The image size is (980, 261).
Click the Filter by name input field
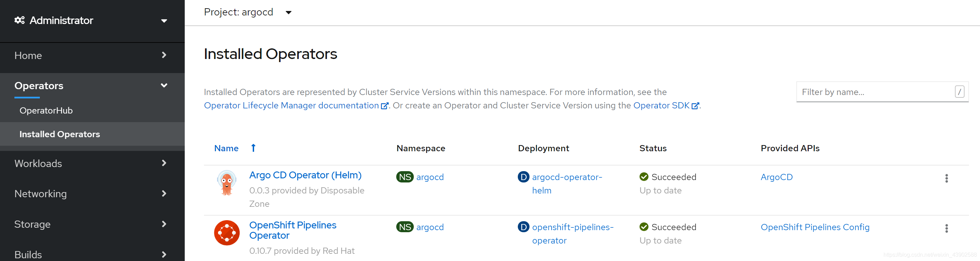point(882,92)
